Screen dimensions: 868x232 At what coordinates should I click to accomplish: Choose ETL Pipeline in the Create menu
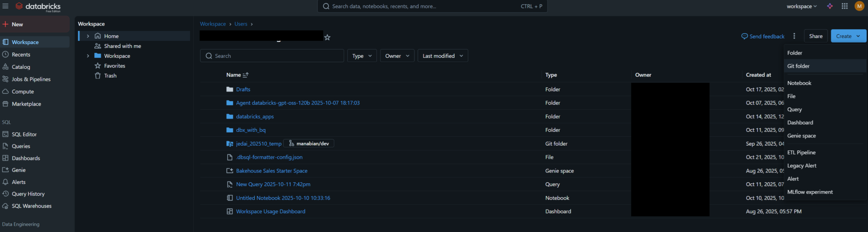[825, 152]
